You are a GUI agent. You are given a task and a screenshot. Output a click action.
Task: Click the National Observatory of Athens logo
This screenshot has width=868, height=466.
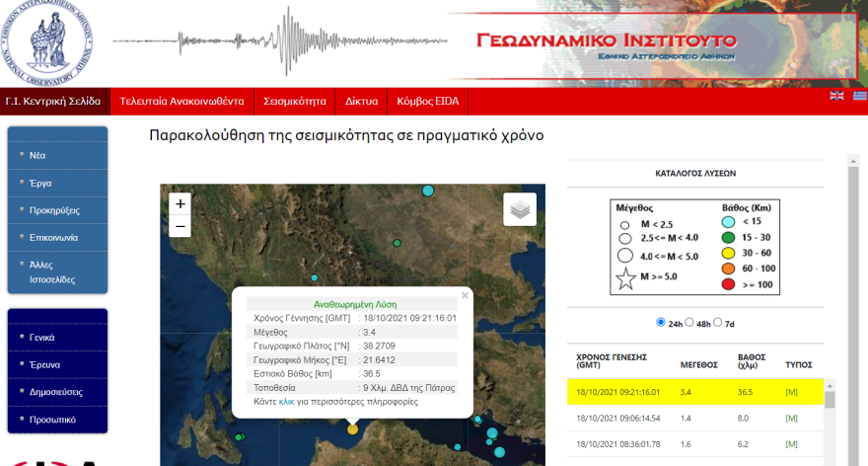[x=46, y=43]
